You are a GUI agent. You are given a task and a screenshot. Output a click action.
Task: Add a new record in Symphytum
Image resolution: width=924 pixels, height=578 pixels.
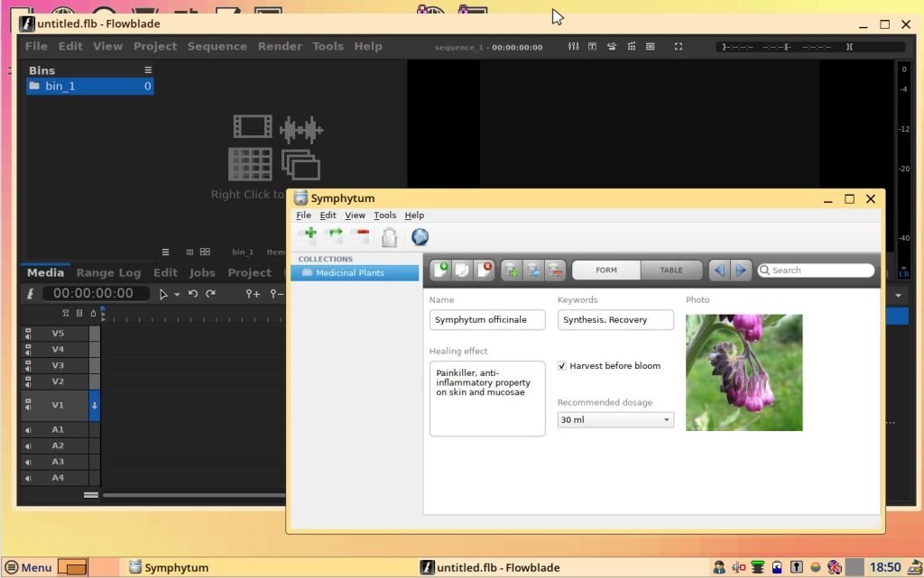pyautogui.click(x=440, y=271)
